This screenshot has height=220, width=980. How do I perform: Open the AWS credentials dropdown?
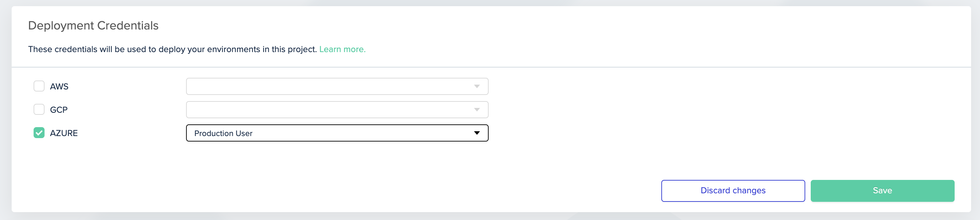(337, 86)
